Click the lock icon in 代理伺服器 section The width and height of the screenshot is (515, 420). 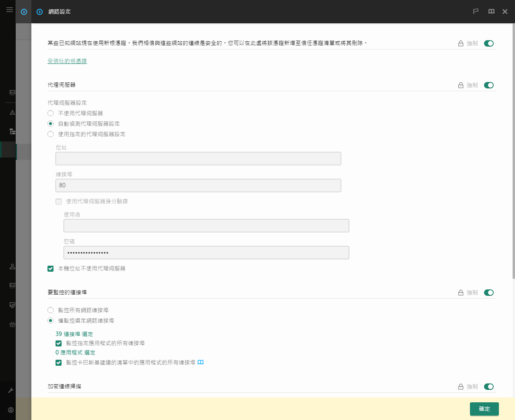461,85
